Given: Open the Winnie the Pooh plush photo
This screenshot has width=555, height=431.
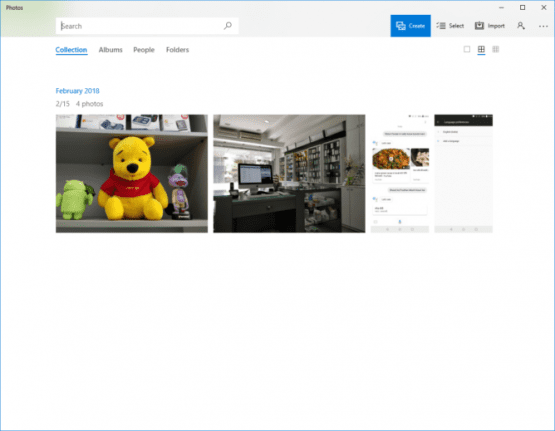Looking at the screenshot, I should (132, 173).
